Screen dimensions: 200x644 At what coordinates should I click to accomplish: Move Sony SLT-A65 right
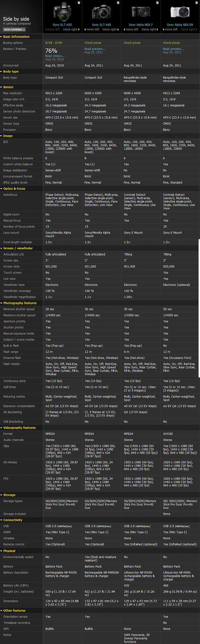(110, 30)
